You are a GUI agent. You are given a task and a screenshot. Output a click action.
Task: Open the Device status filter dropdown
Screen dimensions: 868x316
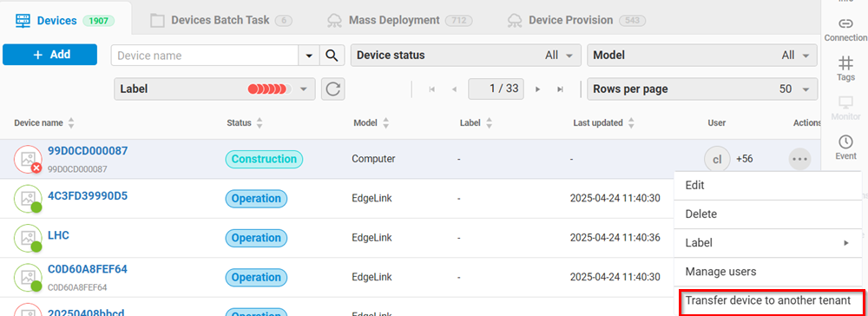(x=466, y=56)
